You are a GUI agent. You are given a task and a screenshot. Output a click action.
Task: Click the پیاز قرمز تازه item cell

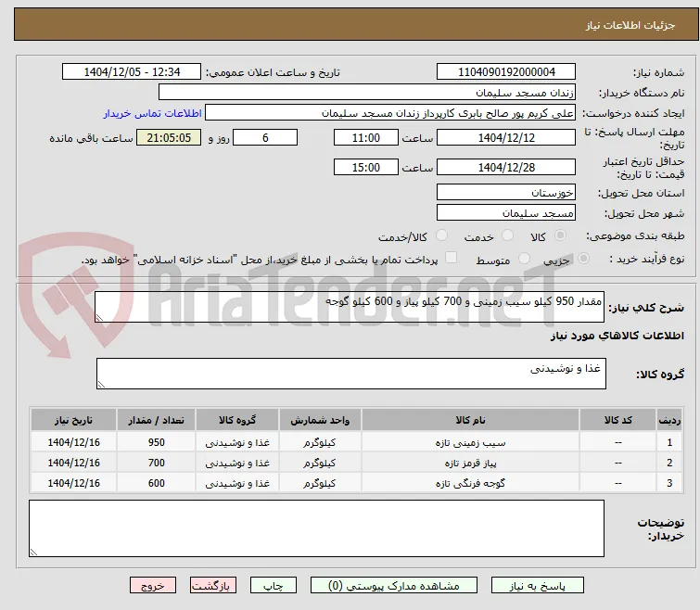tap(471, 464)
